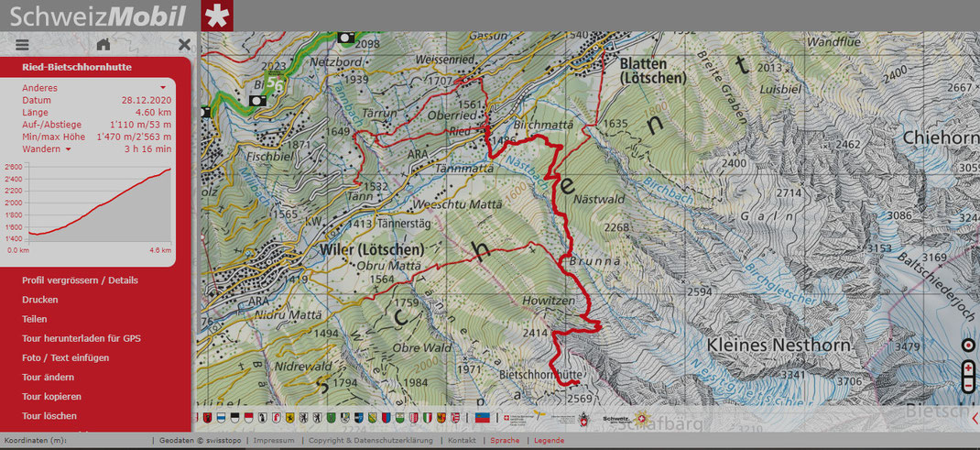Click the date value 28.12.2020
This screenshot has height=450, width=980.
coord(147,100)
